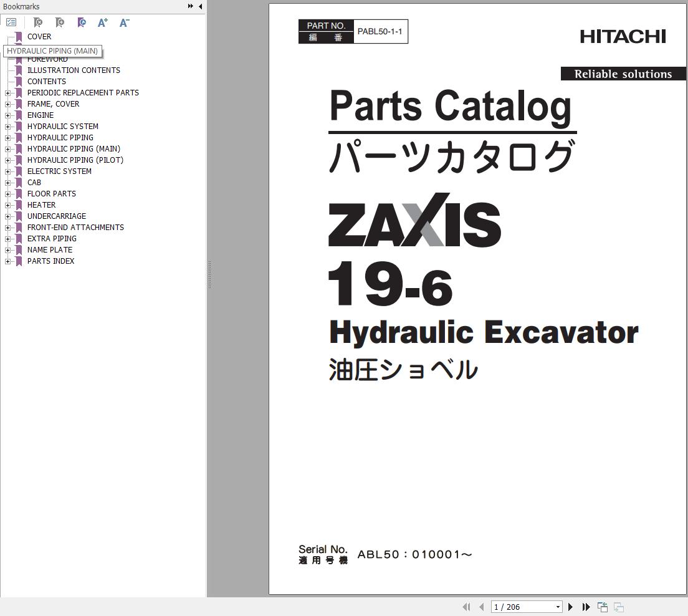Click the bookmark icon beside HEATER
This screenshot has width=688, height=616.
coord(19,205)
